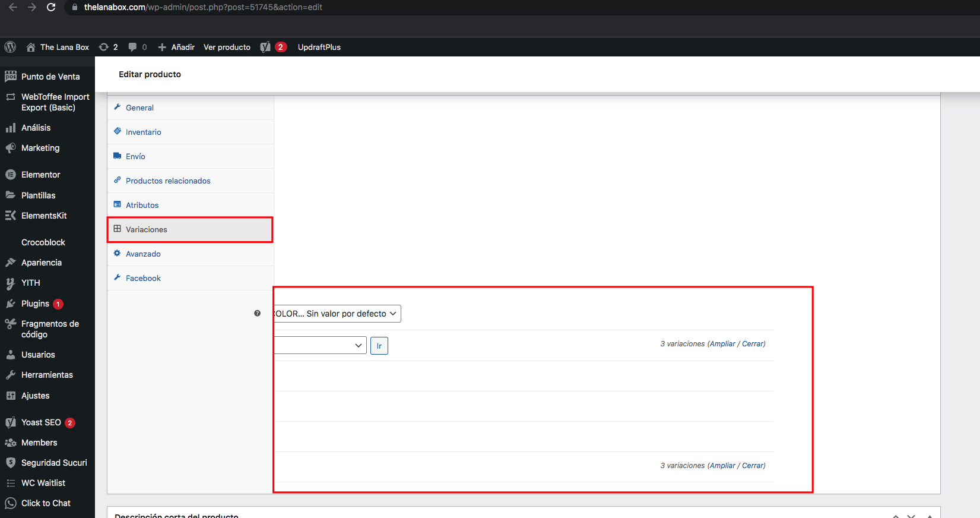Click the browser address bar URL
The width and height of the screenshot is (980, 518).
pos(203,7)
